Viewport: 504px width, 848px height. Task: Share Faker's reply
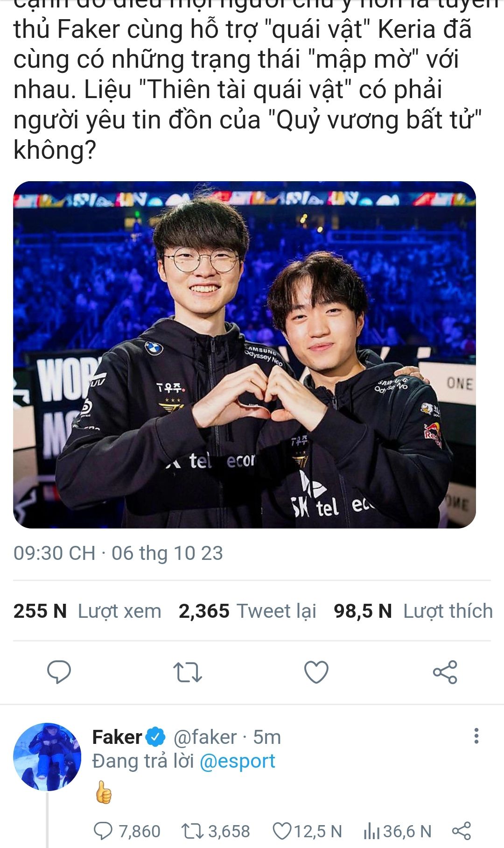pyautogui.click(x=462, y=831)
